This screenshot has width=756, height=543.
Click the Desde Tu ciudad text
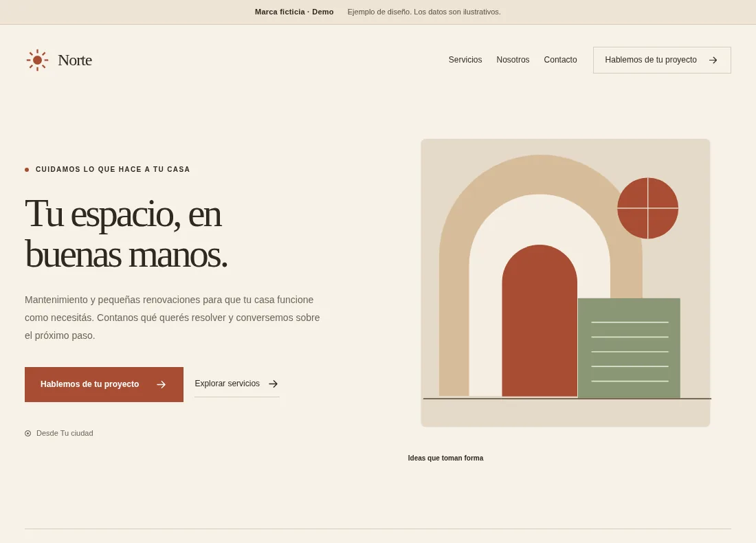tap(65, 434)
